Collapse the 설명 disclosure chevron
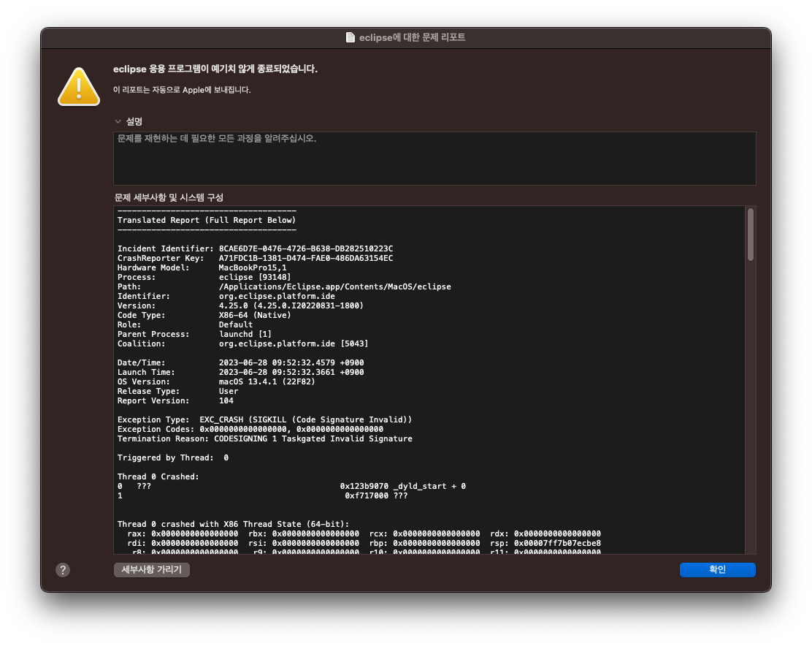812x646 pixels. click(118, 121)
